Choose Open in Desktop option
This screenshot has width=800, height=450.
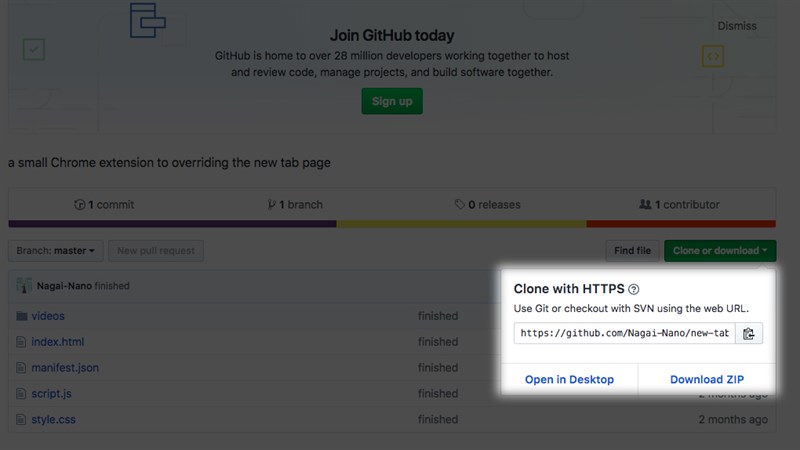(569, 380)
